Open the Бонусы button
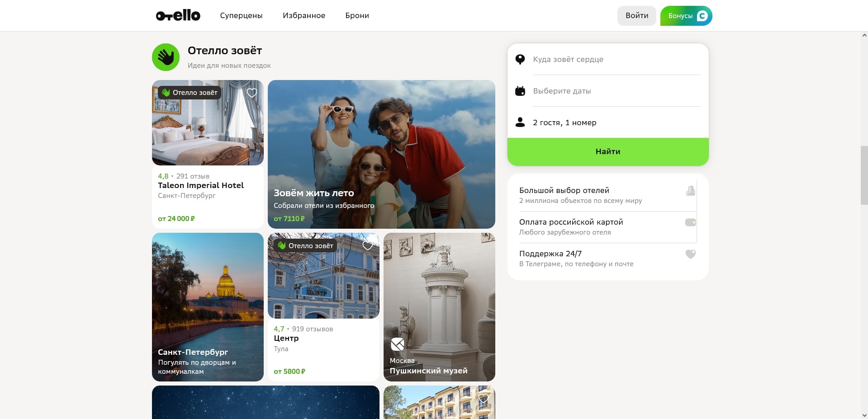 coord(686,16)
